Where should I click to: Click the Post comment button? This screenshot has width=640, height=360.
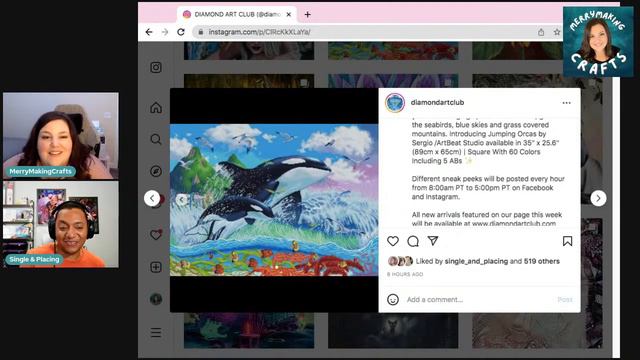click(x=565, y=300)
